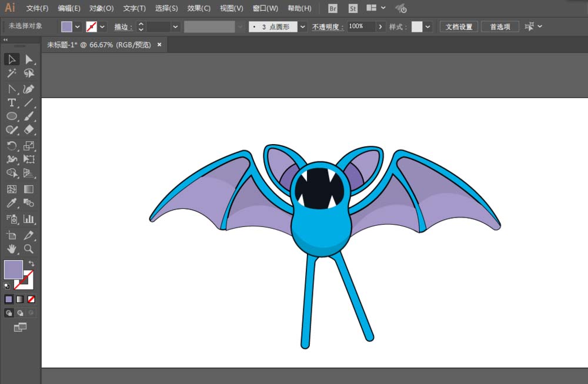
Task: Expand the opacity slider arrow
Action: pyautogui.click(x=380, y=26)
